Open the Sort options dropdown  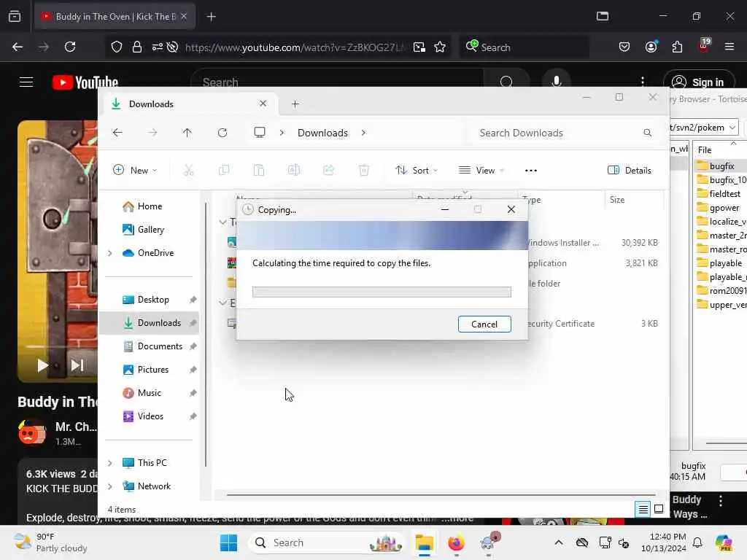tap(417, 171)
